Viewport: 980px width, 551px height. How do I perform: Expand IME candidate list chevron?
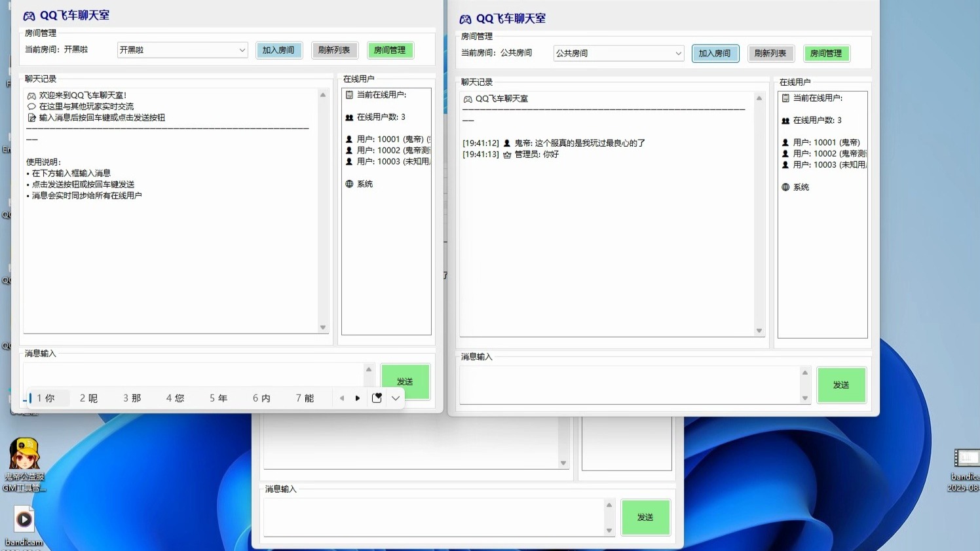[x=396, y=398]
